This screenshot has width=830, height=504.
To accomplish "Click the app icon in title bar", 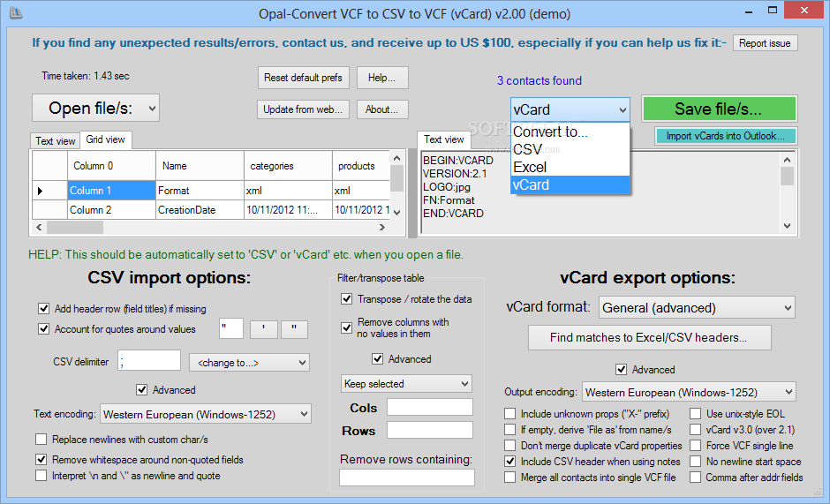I will pos(16,12).
